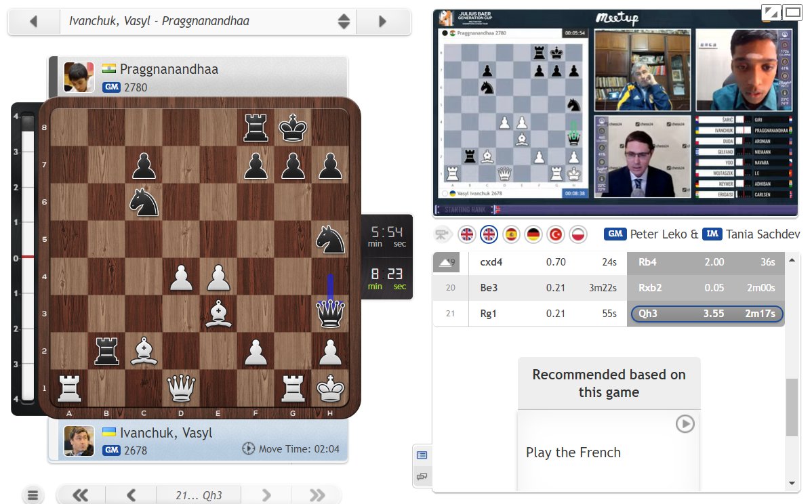This screenshot has height=504, width=812.
Task: Jump to the first move of the game
Action: (x=80, y=495)
